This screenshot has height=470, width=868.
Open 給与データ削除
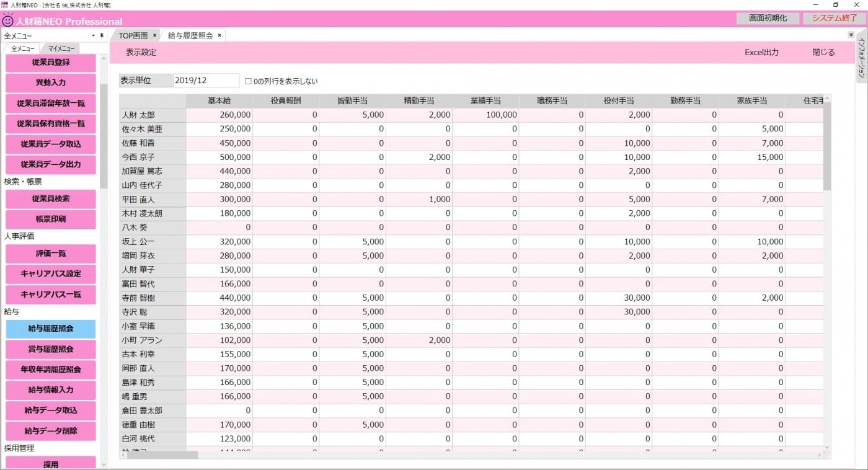tap(51, 431)
